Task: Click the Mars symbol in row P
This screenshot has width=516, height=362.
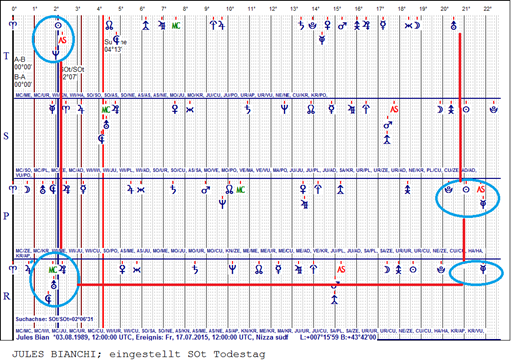Action: [x=205, y=190]
